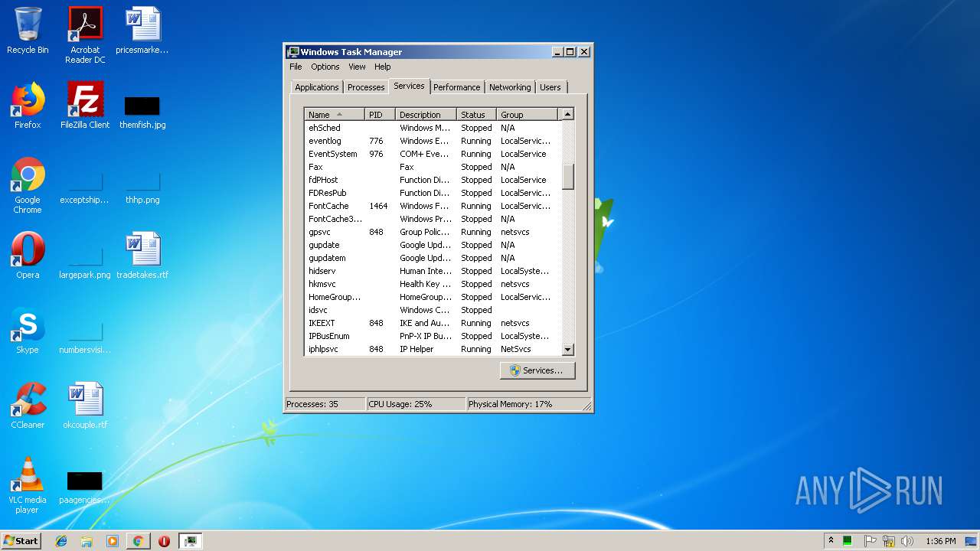
Task: Click the network tray icon
Action: (888, 541)
